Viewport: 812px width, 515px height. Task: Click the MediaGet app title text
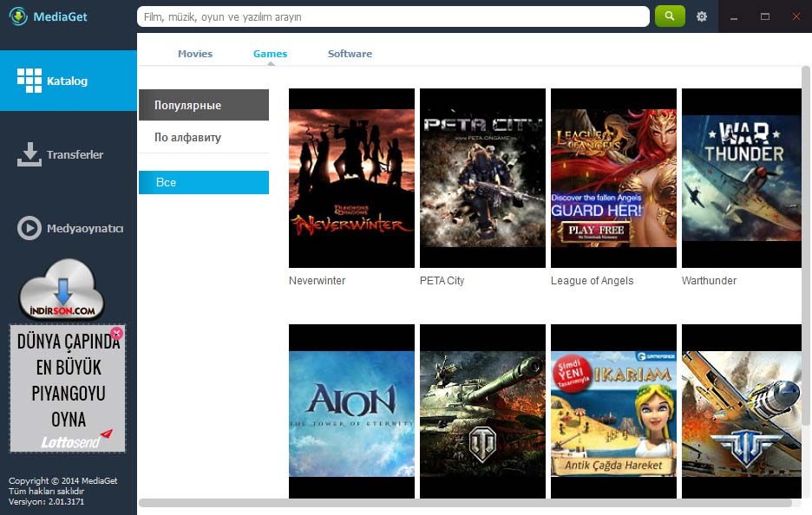coord(60,16)
